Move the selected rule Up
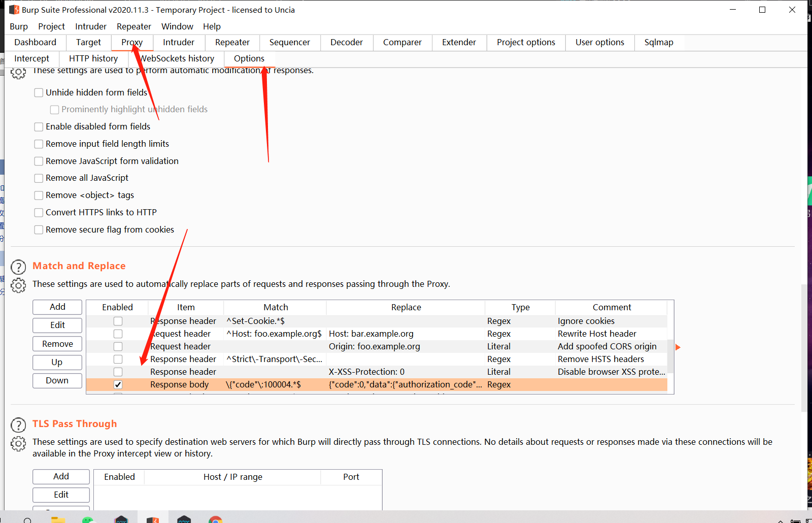Image resolution: width=812 pixels, height=523 pixels. tap(57, 362)
